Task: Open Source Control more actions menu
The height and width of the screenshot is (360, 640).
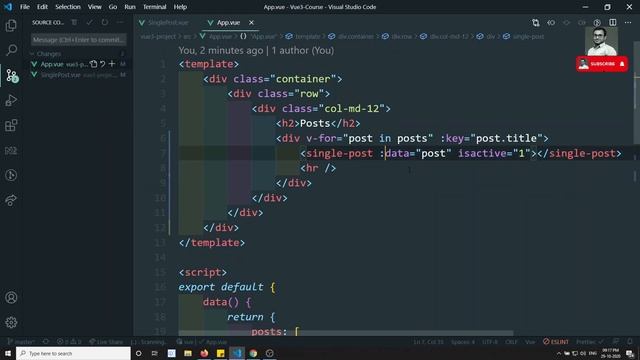Action: tap(120, 22)
